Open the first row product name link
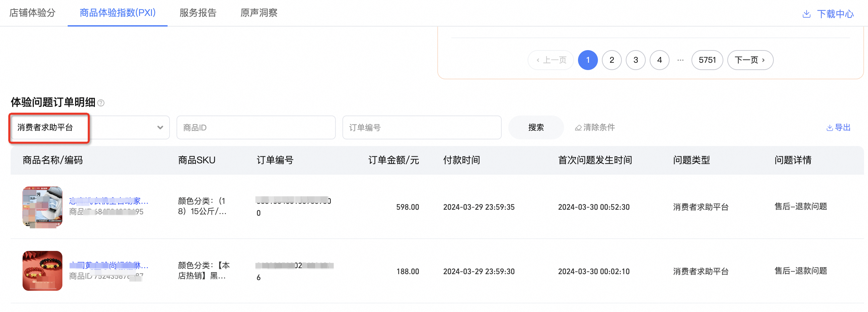Screen dimensions: 868x312 pos(109,201)
